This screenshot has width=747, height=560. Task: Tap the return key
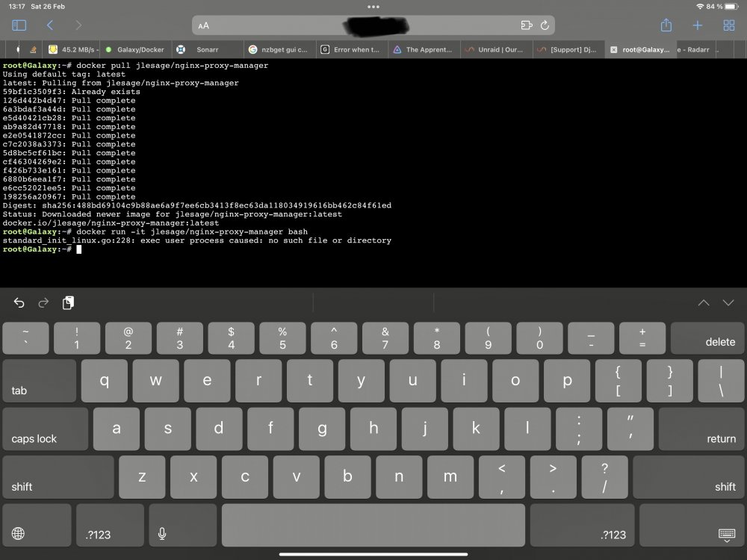[x=701, y=429]
